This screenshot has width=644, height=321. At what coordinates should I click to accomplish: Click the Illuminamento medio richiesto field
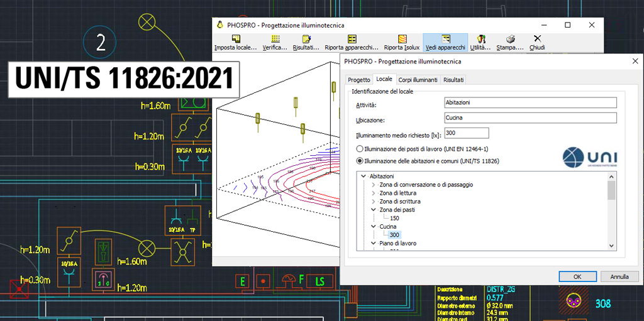pyautogui.click(x=467, y=133)
